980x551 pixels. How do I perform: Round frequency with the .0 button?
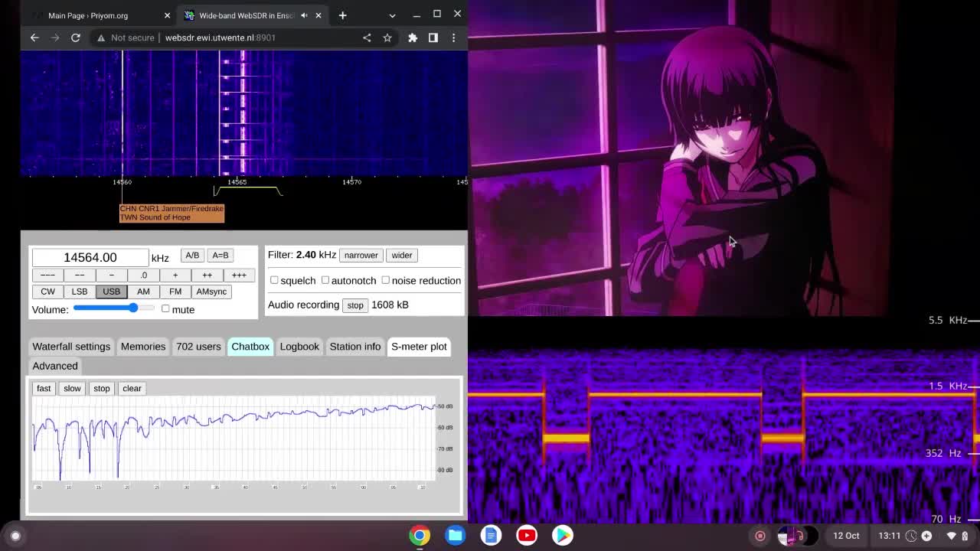(x=143, y=275)
